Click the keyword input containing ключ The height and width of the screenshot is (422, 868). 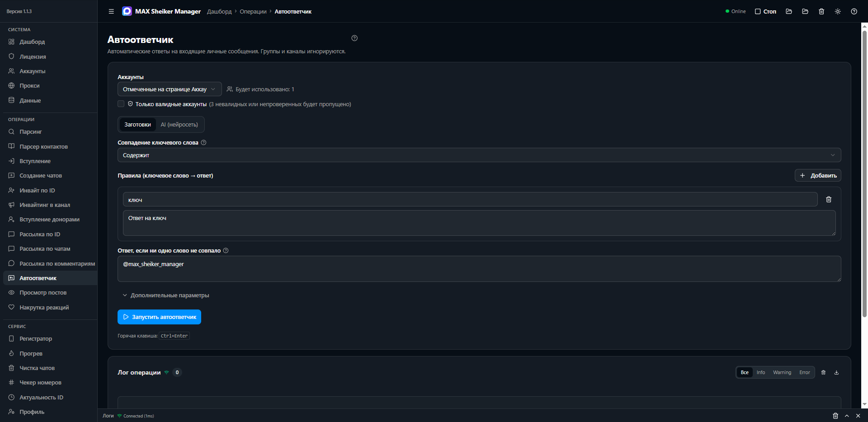pyautogui.click(x=470, y=199)
